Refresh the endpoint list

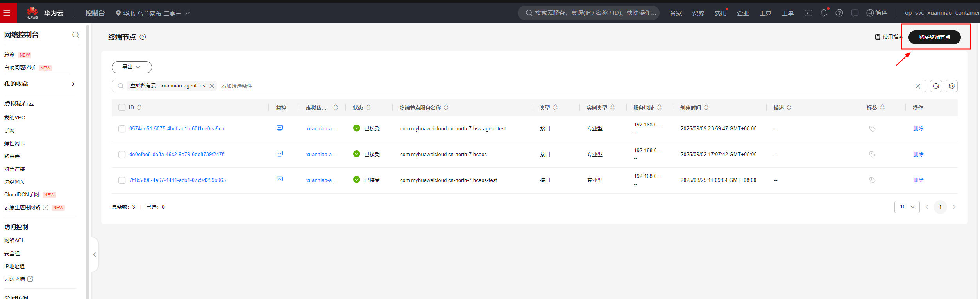click(x=936, y=86)
